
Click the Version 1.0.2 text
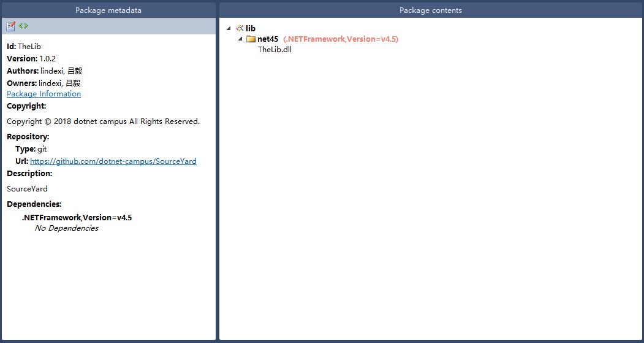click(31, 59)
